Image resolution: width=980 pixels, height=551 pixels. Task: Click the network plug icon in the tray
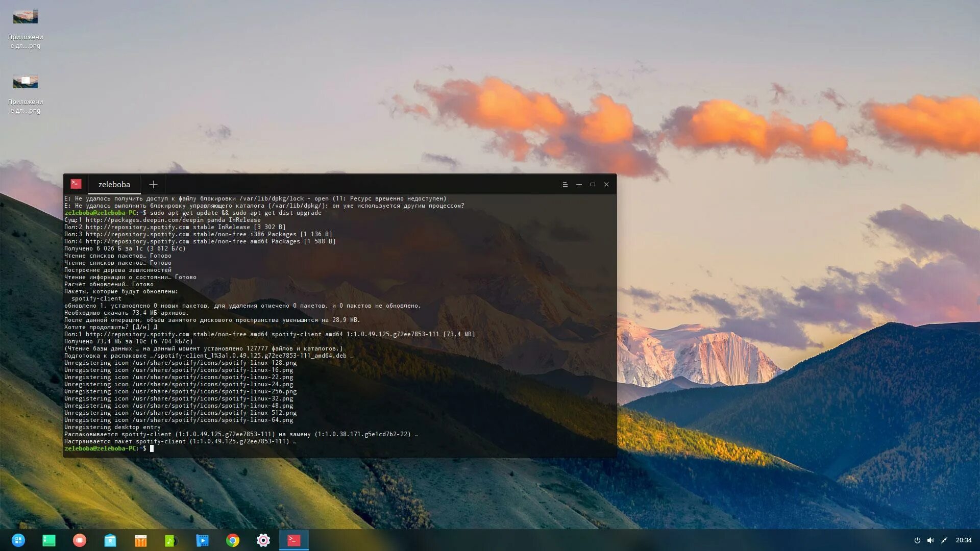[944, 540]
